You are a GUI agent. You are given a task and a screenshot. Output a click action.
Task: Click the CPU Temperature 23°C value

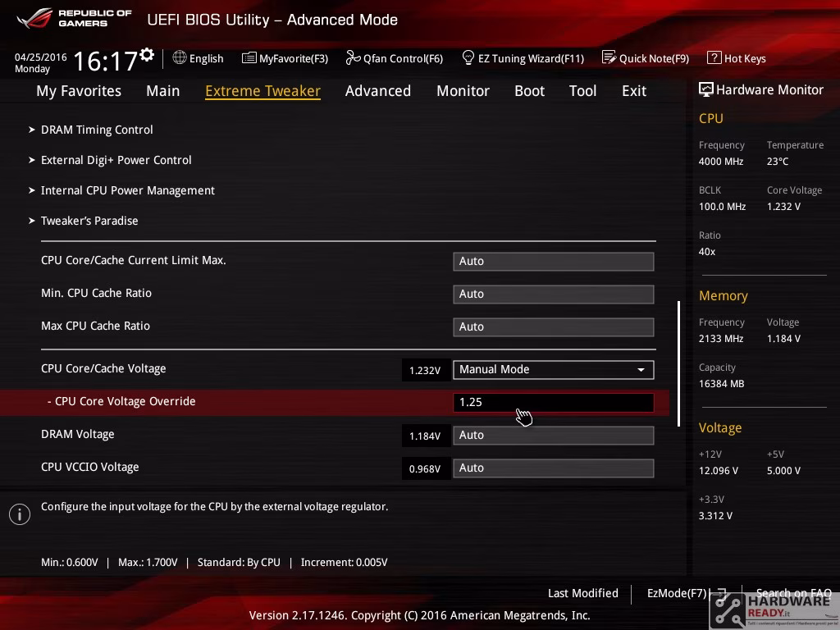tap(778, 162)
